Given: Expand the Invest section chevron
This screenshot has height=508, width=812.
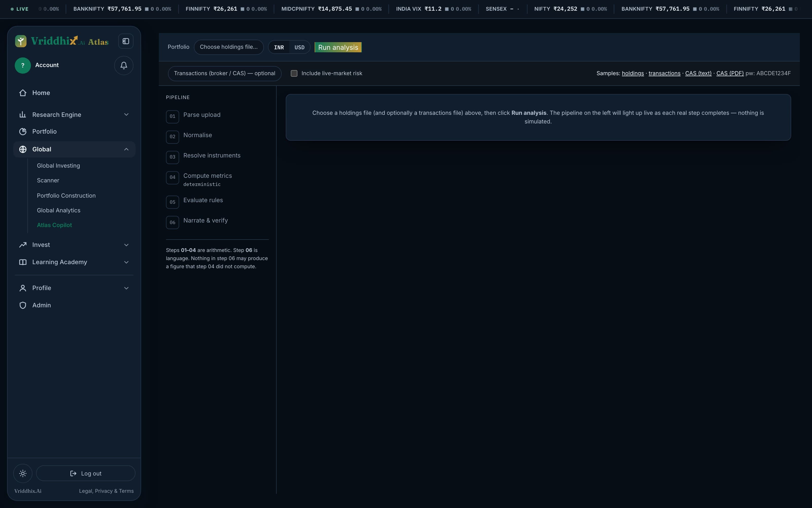Looking at the screenshot, I should [x=127, y=245].
